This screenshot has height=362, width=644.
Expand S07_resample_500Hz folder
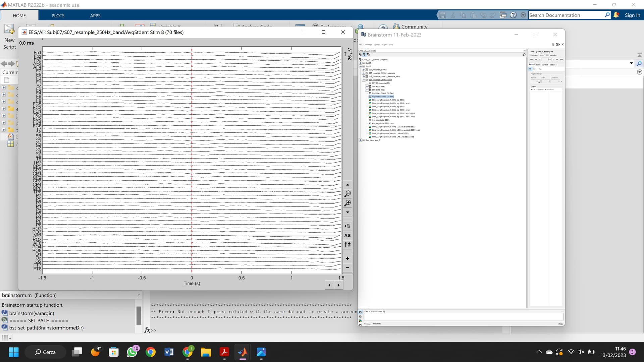pos(364,70)
